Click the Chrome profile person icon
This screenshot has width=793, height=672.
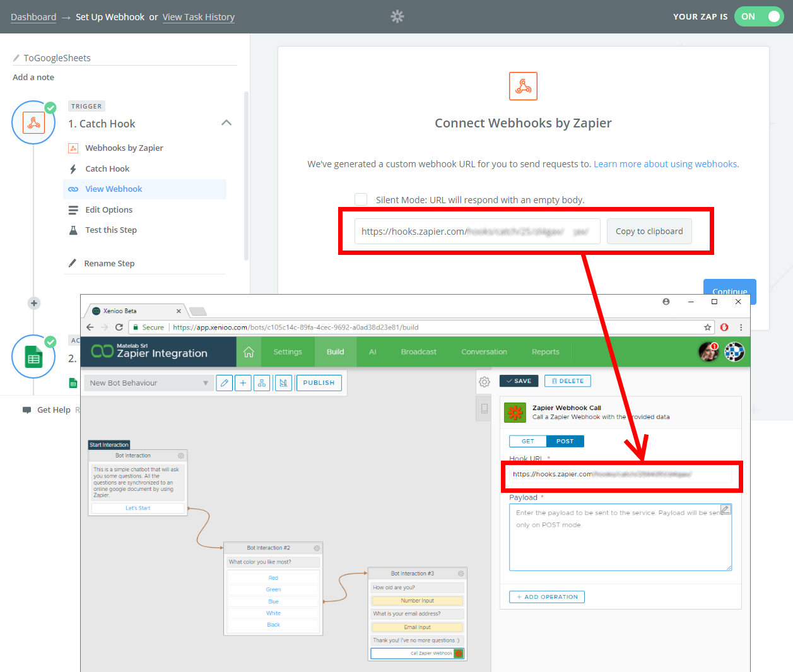[x=666, y=302]
